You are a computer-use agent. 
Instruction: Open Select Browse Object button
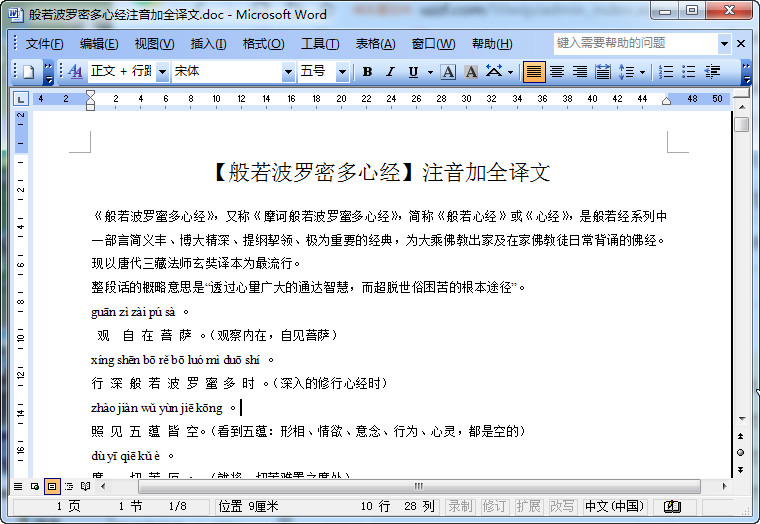coord(741,453)
